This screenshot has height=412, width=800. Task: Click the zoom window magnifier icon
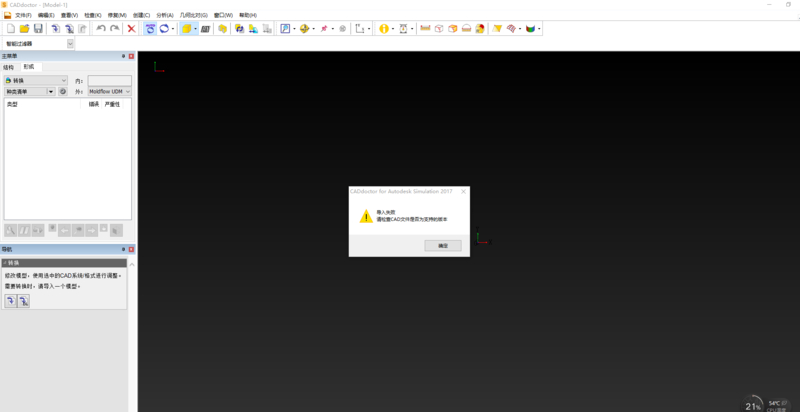coord(285,29)
